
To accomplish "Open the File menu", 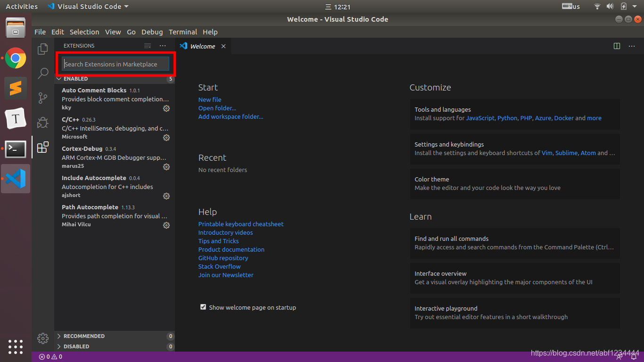I will [x=40, y=32].
